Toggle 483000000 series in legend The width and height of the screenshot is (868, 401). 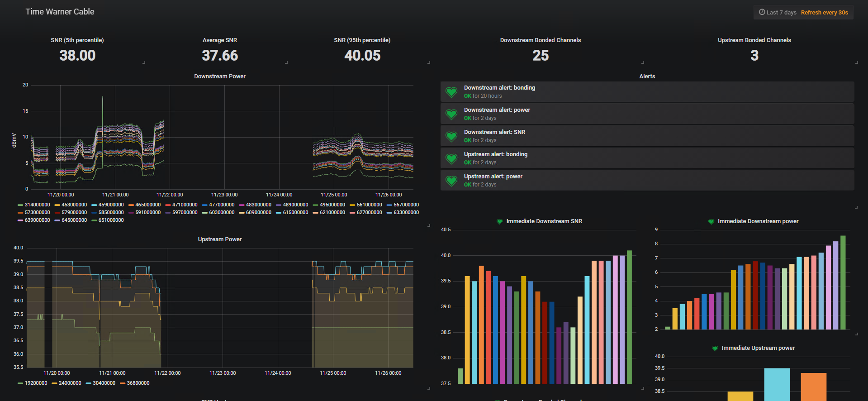click(259, 205)
